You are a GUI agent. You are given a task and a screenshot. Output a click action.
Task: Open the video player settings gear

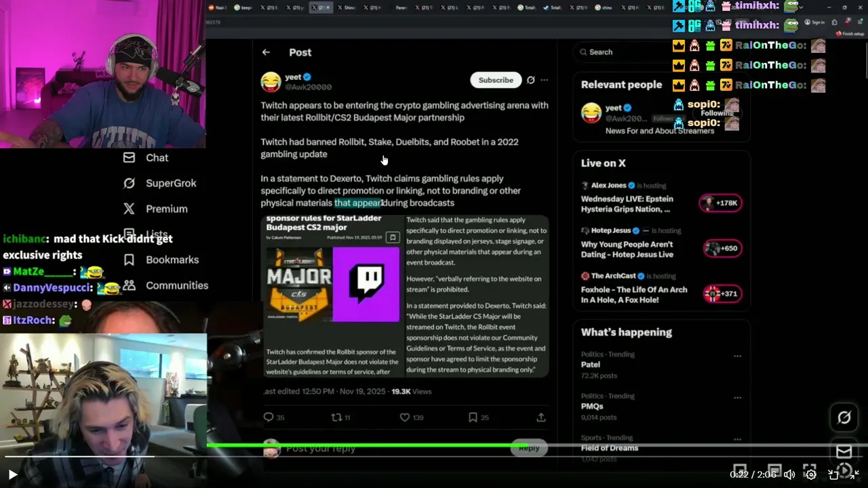click(811, 474)
